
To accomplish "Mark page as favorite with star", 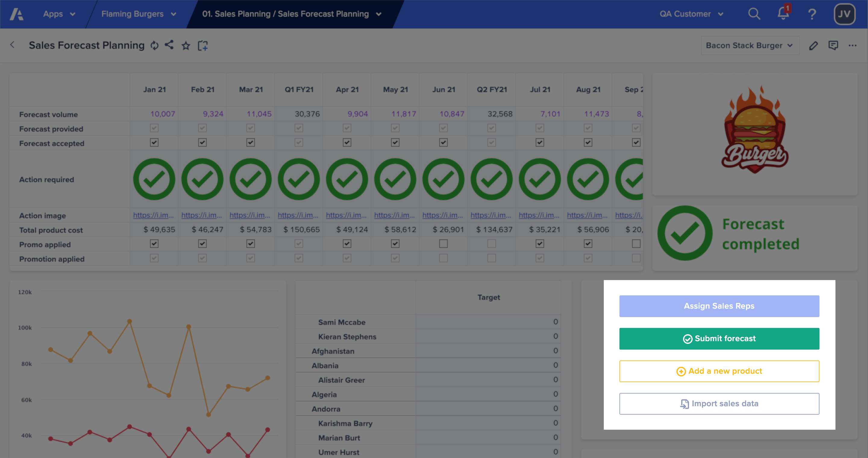I will click(186, 45).
